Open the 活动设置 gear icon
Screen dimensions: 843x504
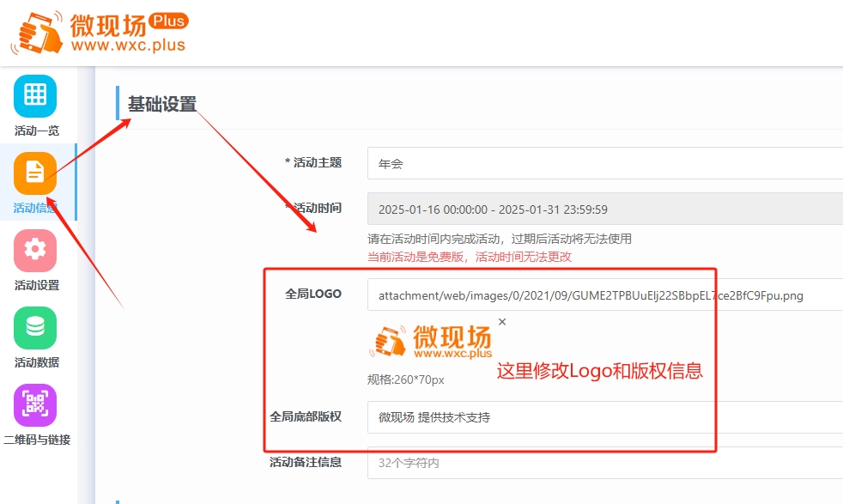[x=34, y=252]
